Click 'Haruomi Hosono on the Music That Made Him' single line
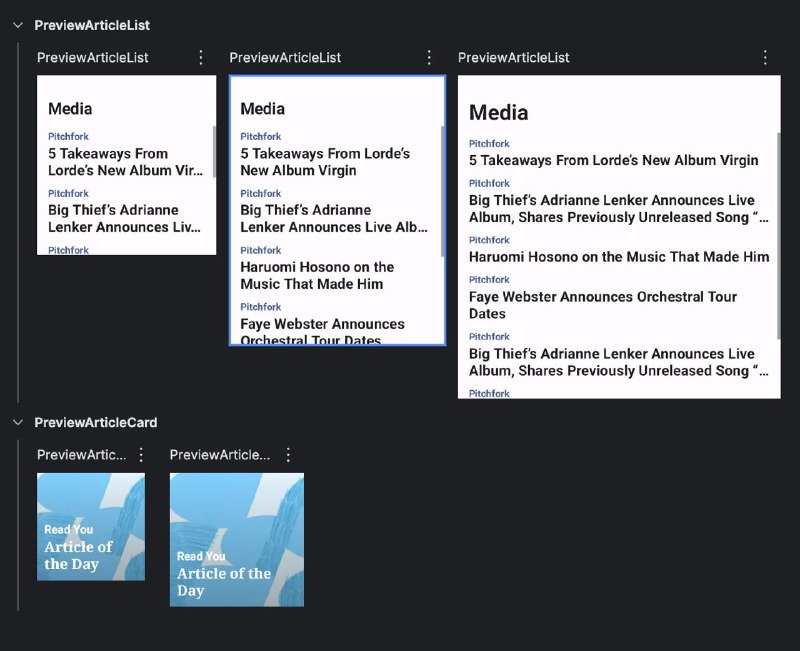 619,257
